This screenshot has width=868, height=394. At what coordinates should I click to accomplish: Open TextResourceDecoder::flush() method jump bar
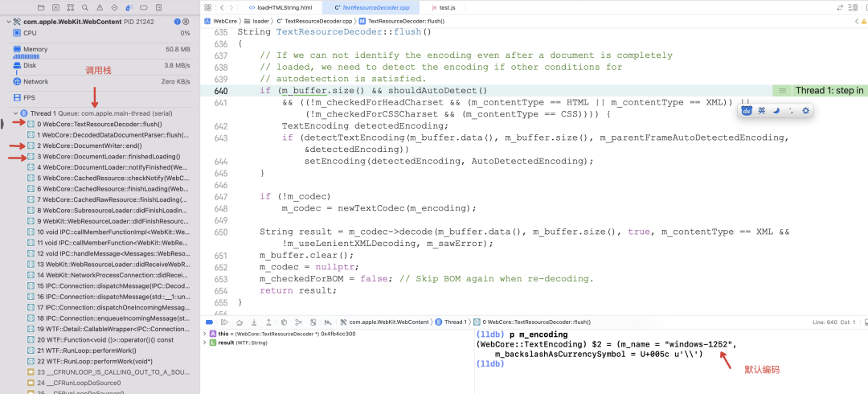pyautogui.click(x=401, y=21)
